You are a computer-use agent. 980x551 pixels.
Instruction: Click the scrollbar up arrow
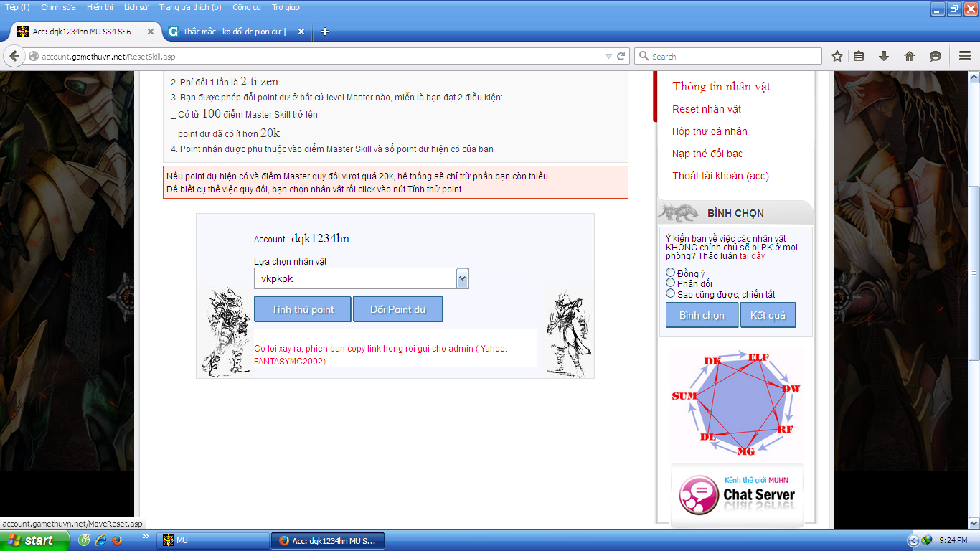click(974, 77)
